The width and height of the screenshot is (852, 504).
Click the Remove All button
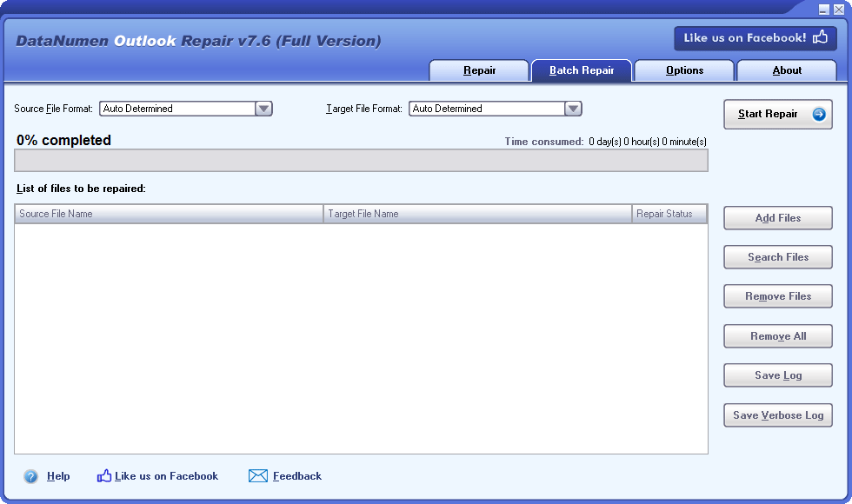click(x=778, y=336)
